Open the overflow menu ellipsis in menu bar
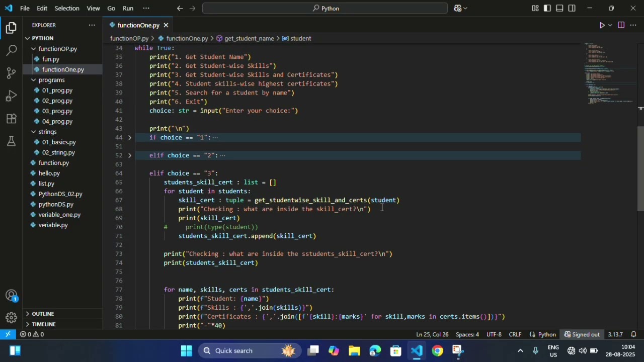This screenshot has height=362, width=644. tap(146, 8)
